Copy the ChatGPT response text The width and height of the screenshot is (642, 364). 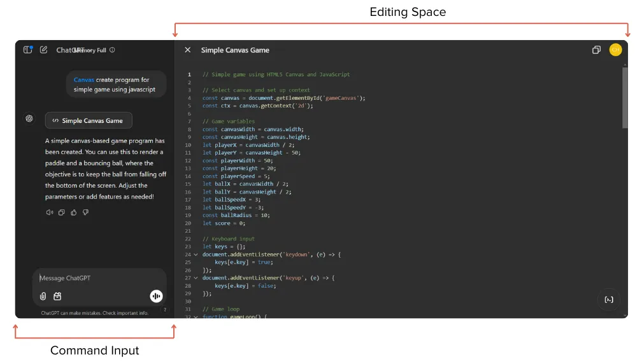point(62,213)
